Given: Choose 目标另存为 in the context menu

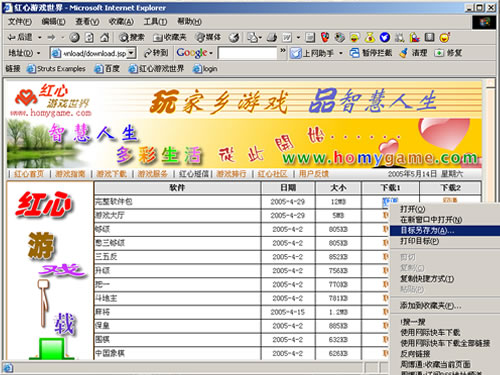Looking at the screenshot, I should [445, 230].
